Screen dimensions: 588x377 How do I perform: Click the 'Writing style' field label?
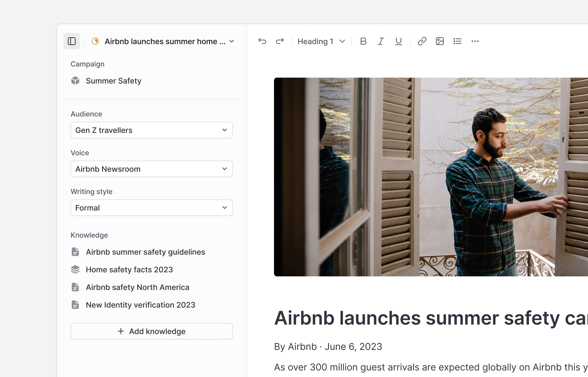coord(91,192)
